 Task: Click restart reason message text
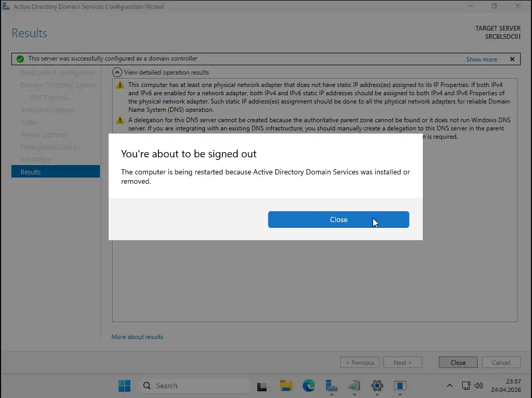(265, 176)
